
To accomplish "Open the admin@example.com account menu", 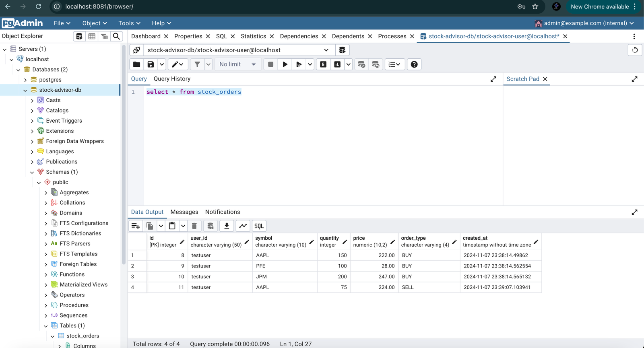I will pos(584,23).
